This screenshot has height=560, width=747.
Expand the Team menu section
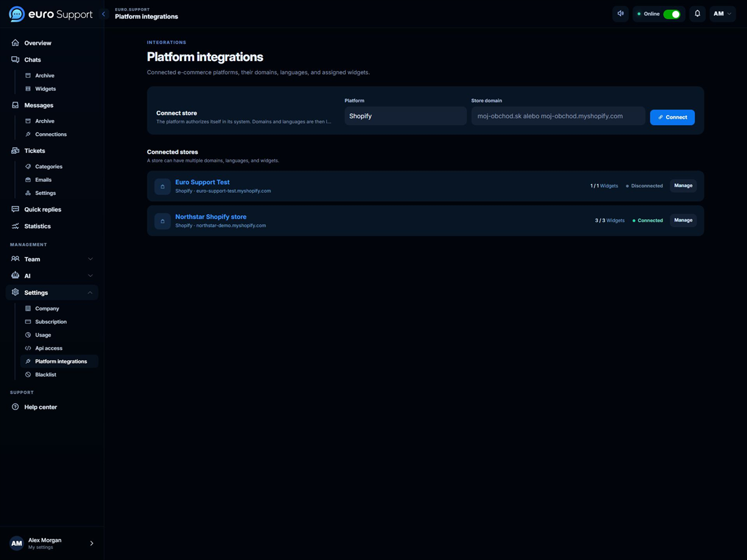[52, 259]
